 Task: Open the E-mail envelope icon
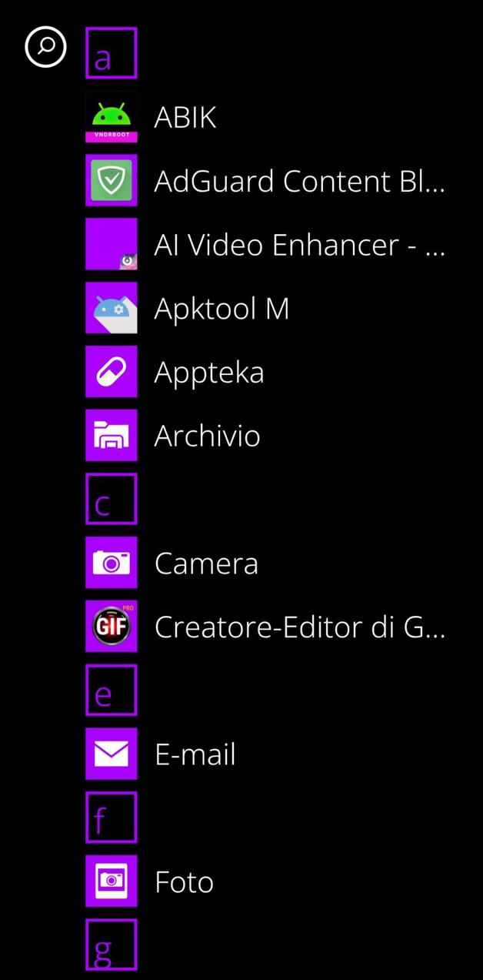click(111, 753)
